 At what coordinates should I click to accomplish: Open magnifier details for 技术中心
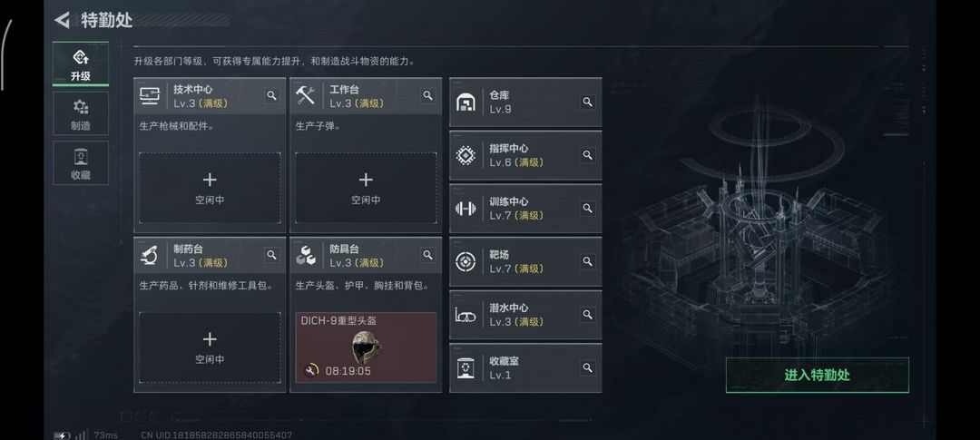[x=272, y=95]
